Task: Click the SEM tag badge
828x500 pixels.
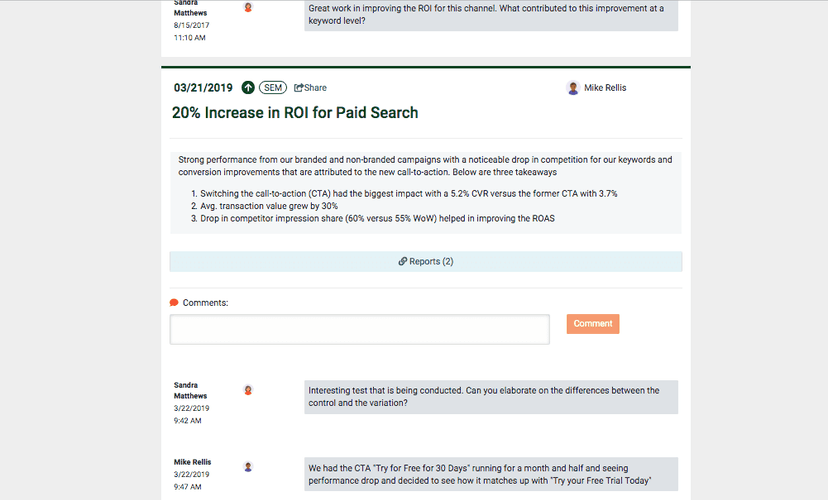Action: click(x=272, y=88)
